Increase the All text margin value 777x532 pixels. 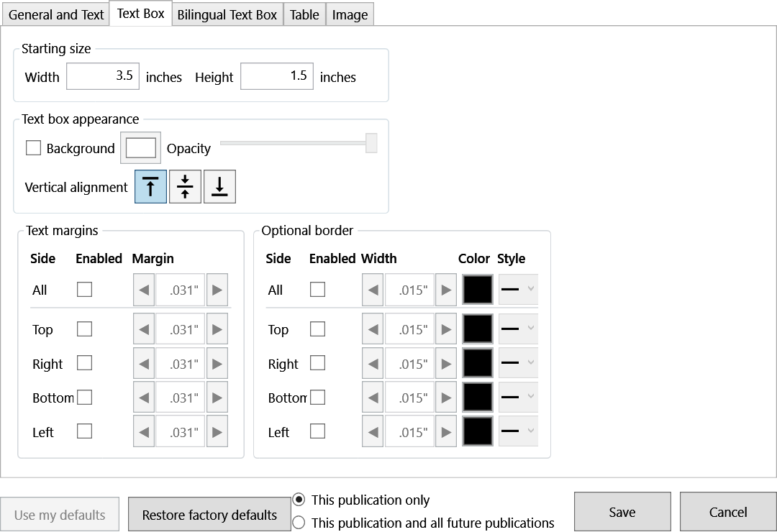[x=217, y=290]
